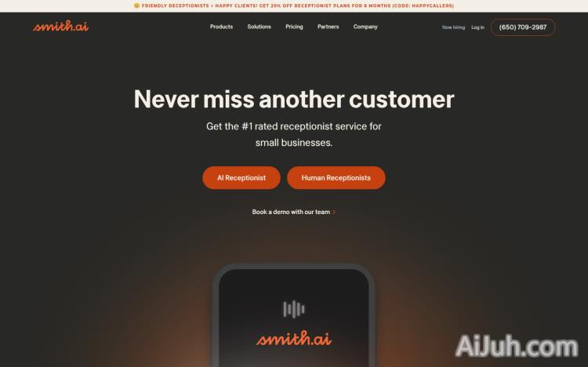Click the arrow next to Book a demo
The height and width of the screenshot is (367, 588).
(x=334, y=212)
